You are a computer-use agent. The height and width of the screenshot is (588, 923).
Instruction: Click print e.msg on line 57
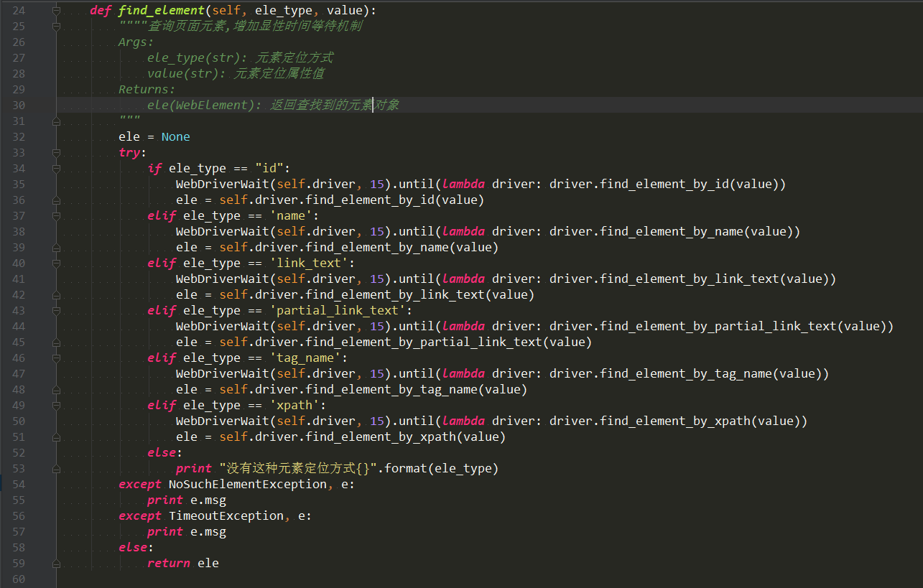coord(187,532)
